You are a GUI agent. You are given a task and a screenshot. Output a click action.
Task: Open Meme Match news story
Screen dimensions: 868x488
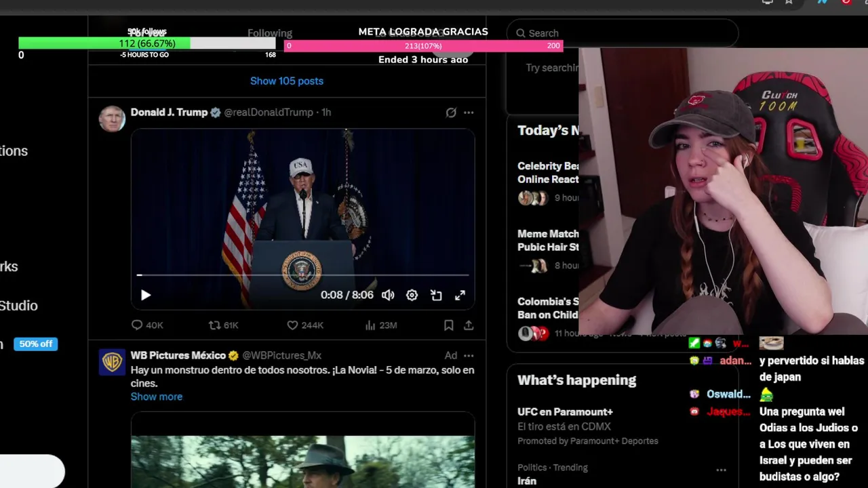coord(548,249)
